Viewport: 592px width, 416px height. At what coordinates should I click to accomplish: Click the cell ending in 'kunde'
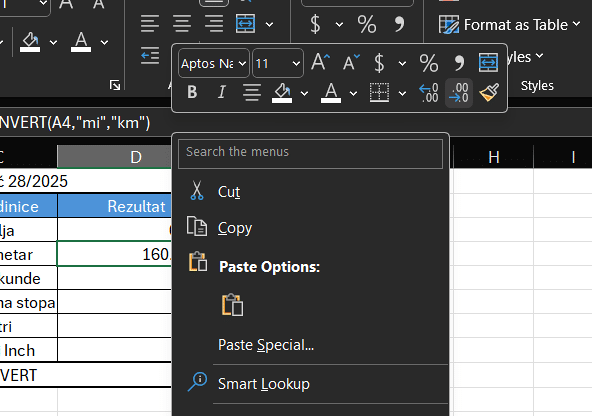click(x=28, y=278)
